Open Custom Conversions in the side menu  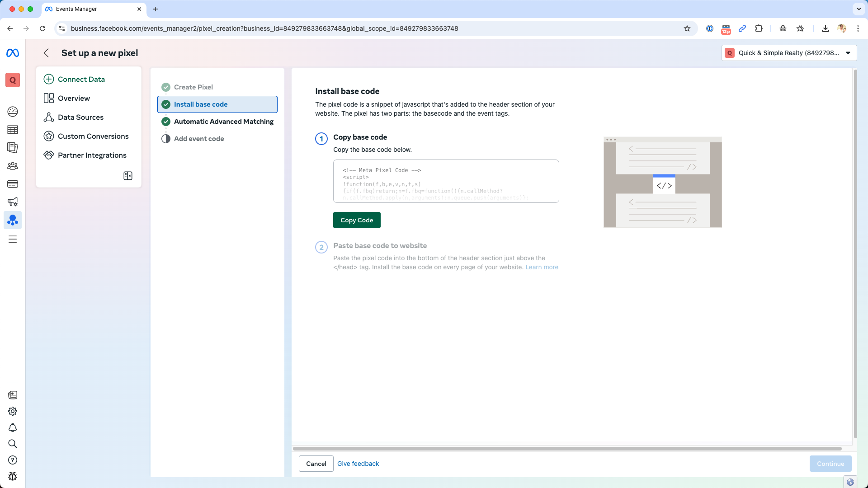[x=86, y=136]
